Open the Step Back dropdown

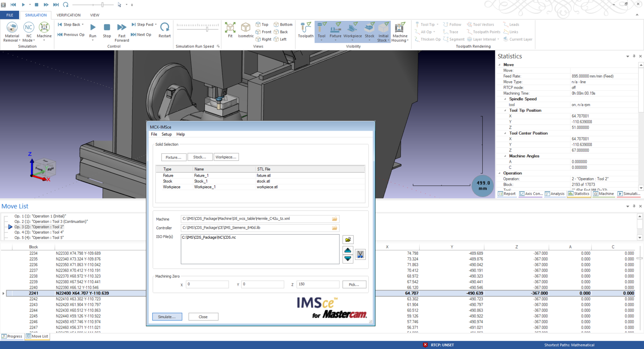coord(82,24)
